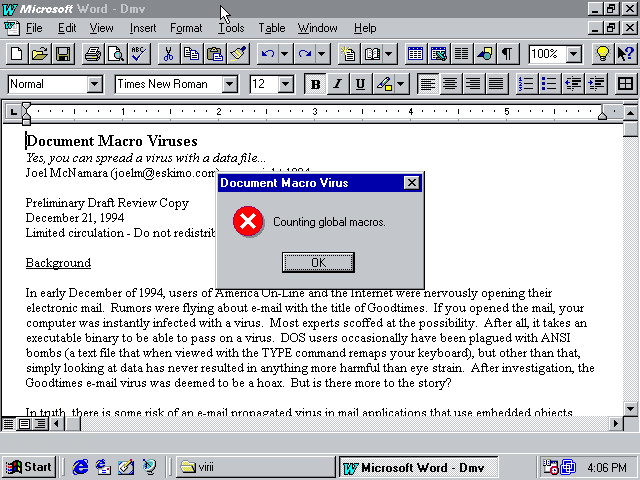Open the font size 12 dropdown
Image resolution: width=640 pixels, height=480 pixels.
click(x=286, y=84)
